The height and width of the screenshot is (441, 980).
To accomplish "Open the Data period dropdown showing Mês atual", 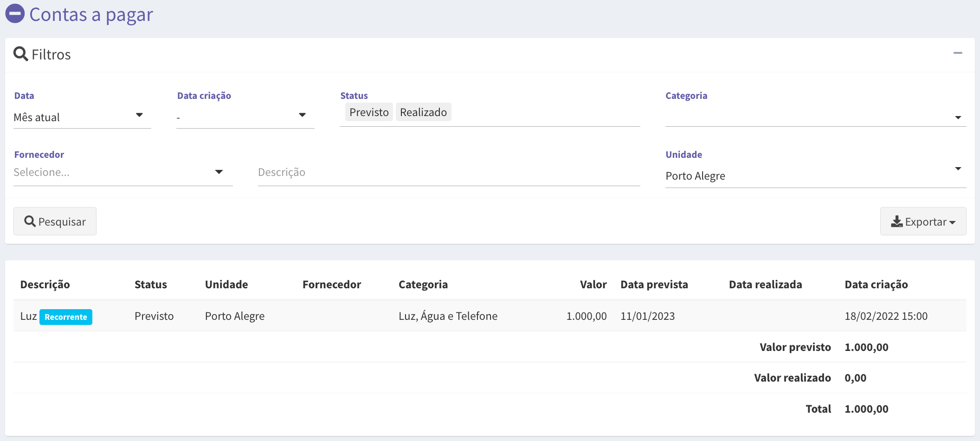I will (x=82, y=117).
